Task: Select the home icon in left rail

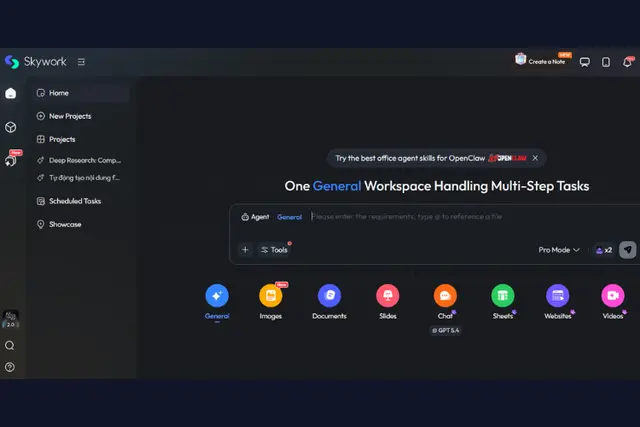Action: [11, 93]
